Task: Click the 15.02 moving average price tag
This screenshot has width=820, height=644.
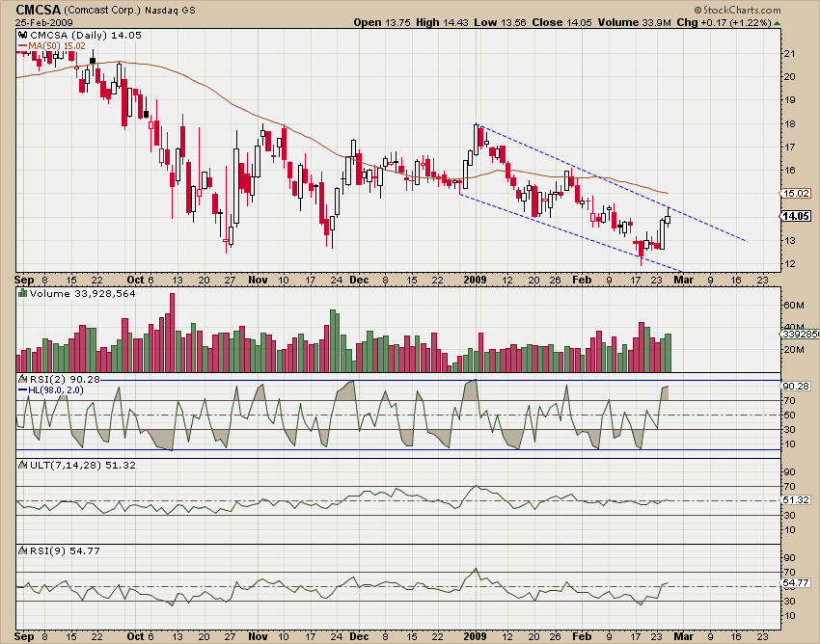Action: 796,194
